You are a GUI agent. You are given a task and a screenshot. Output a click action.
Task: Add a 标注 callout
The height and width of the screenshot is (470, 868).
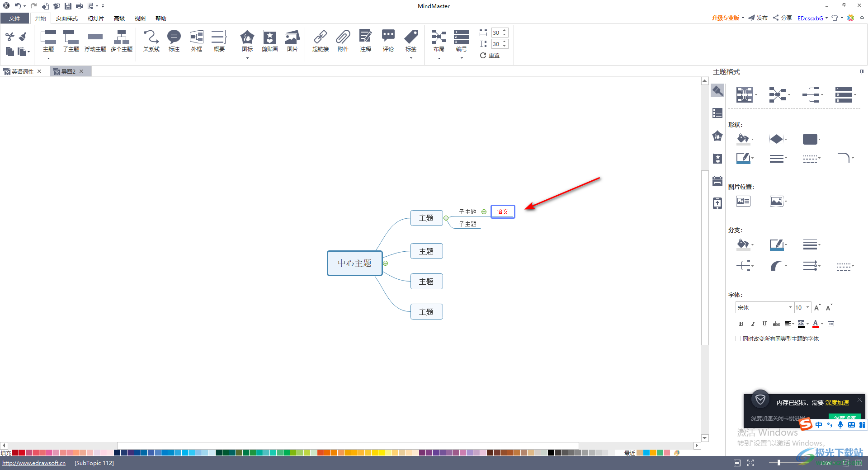(x=174, y=41)
